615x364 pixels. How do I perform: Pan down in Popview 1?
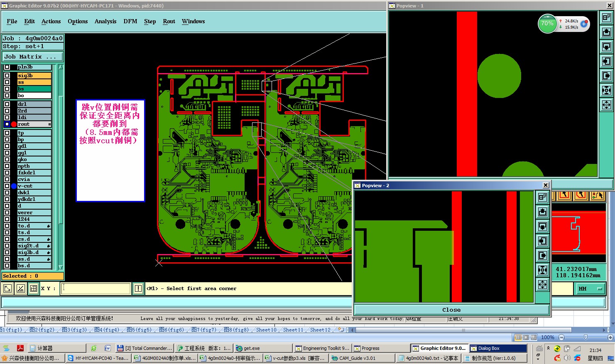[x=606, y=47]
